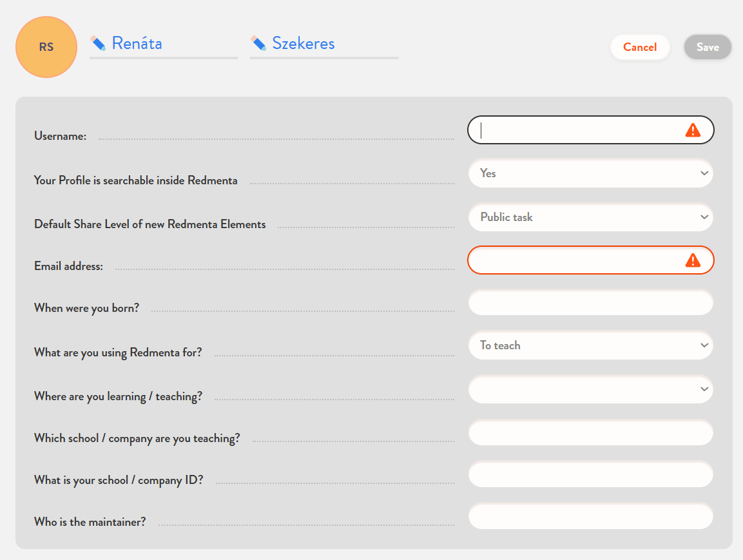Viewport: 743px width, 560px height.
Task: Click the school / company ID field
Action: (x=590, y=475)
